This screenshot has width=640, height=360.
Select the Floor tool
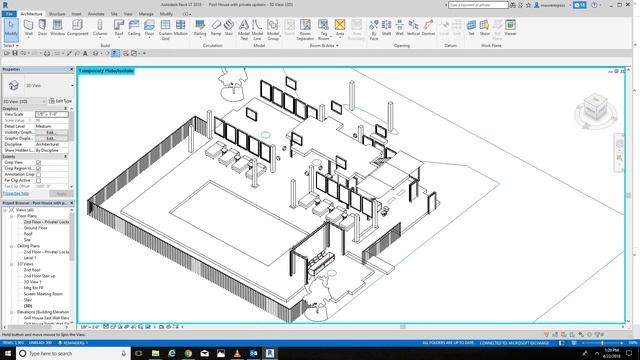[149, 28]
